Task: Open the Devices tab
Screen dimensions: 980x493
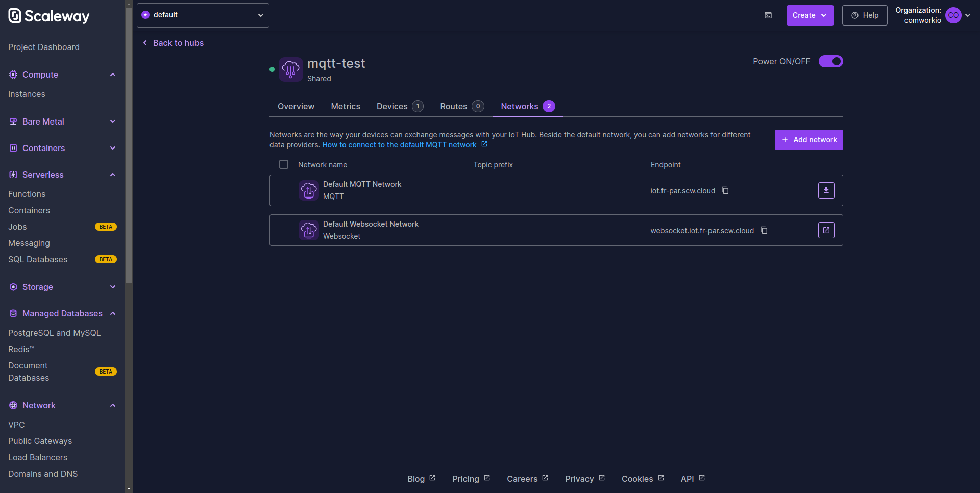Action: (x=400, y=106)
